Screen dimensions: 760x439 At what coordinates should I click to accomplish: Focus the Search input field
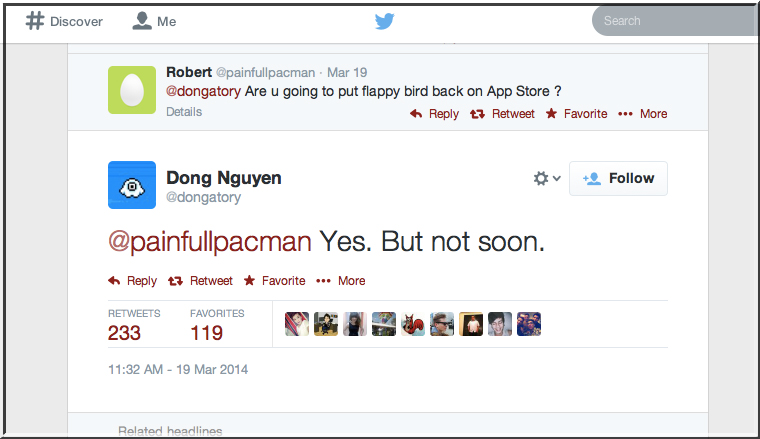pos(676,21)
